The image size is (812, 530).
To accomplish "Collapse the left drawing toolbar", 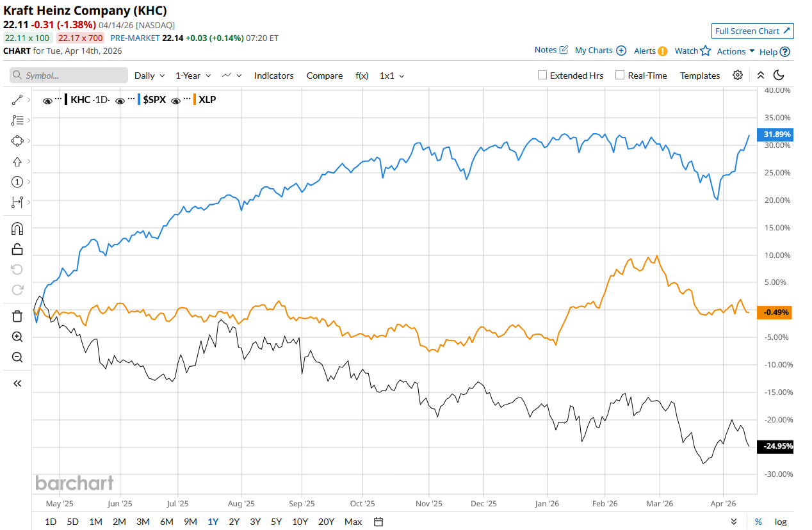I will [17, 383].
